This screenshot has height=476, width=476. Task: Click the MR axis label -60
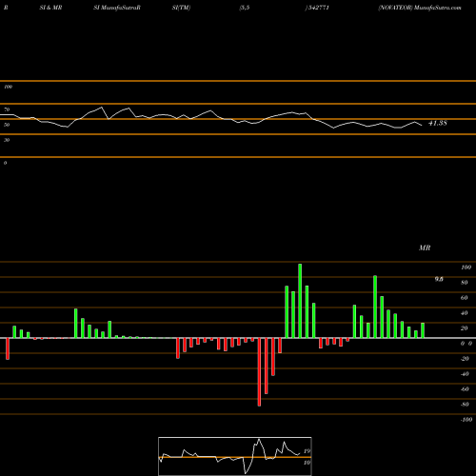point(465,389)
